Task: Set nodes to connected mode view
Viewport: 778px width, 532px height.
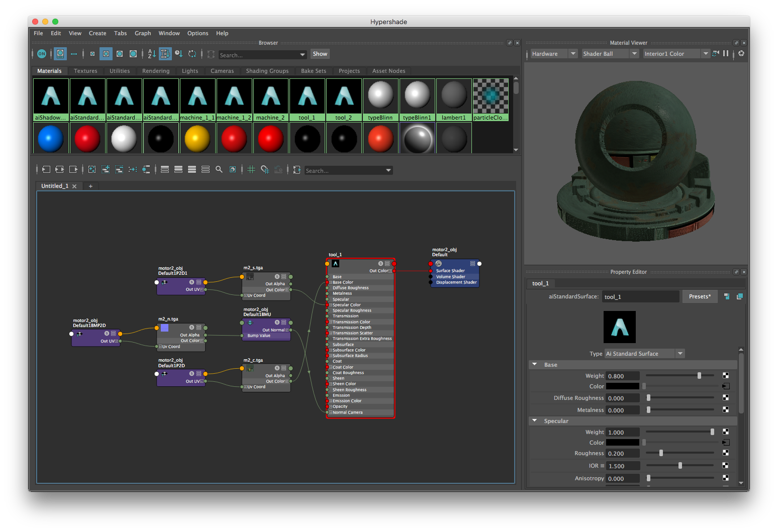Action: [178, 169]
